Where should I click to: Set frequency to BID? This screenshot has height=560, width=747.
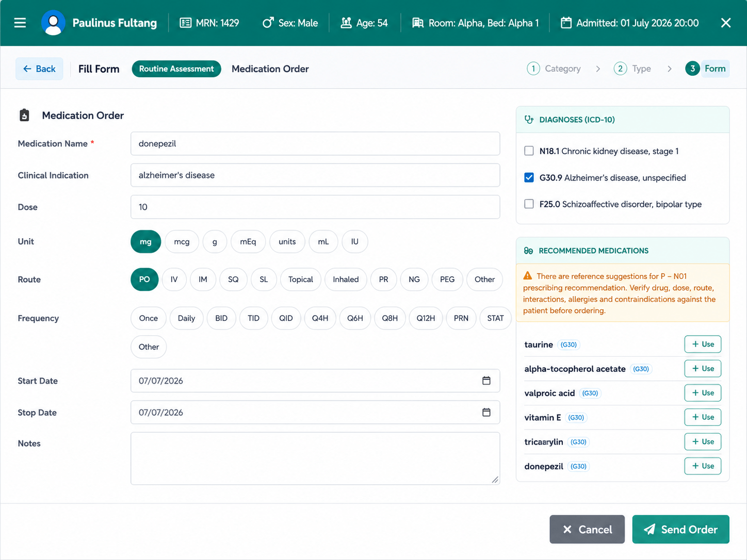pyautogui.click(x=221, y=318)
